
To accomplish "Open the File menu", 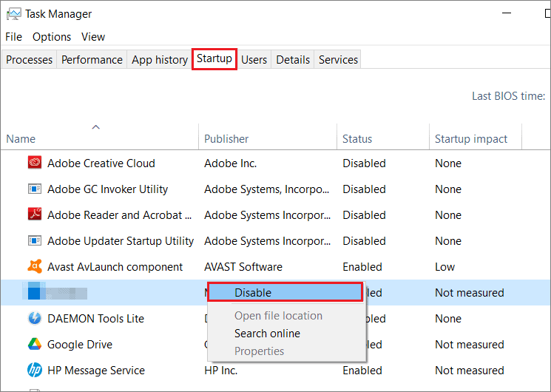I will tap(14, 37).
